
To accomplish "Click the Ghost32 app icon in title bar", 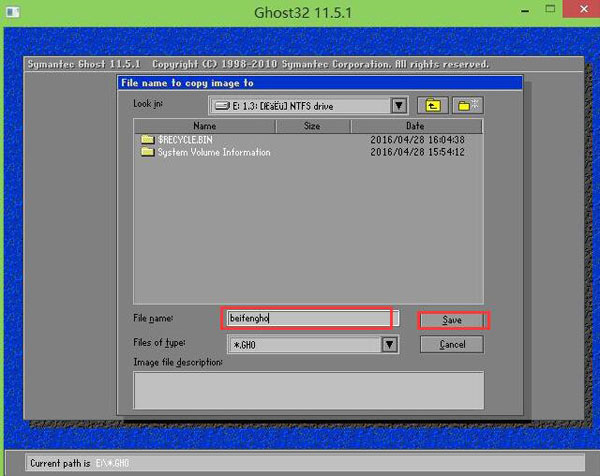I will click(13, 12).
